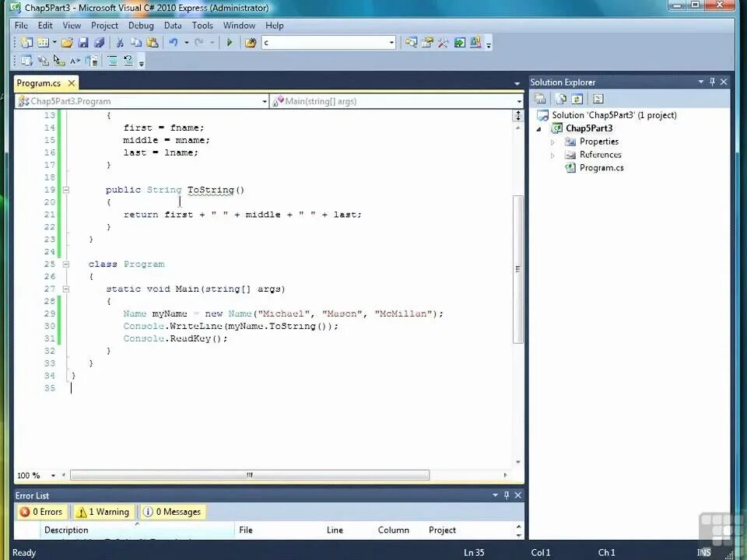This screenshot has width=747, height=560.
Task: Click Solution Explorer's Properties toolbar icon
Action: pyautogui.click(x=540, y=99)
